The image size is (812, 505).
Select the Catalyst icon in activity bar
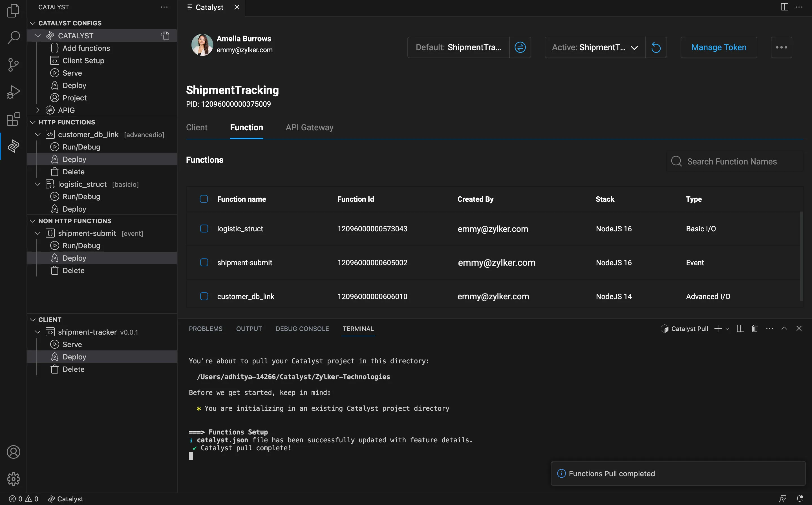click(13, 146)
